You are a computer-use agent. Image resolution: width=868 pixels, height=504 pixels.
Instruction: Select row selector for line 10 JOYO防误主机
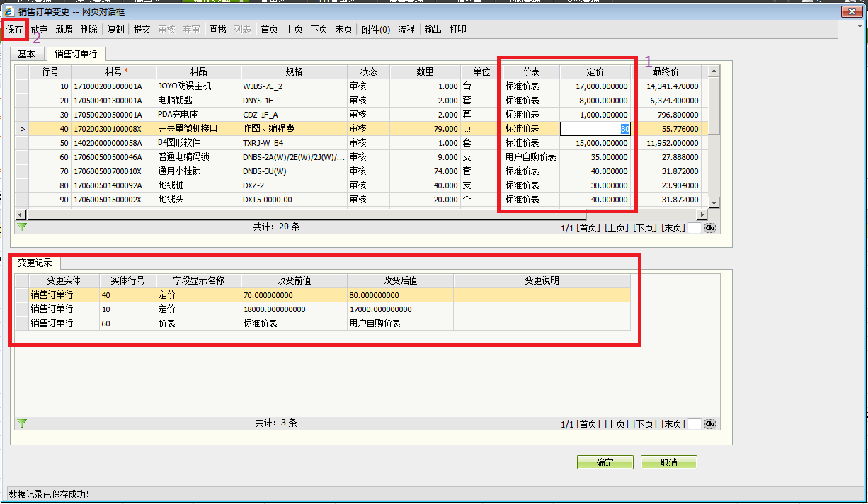22,86
